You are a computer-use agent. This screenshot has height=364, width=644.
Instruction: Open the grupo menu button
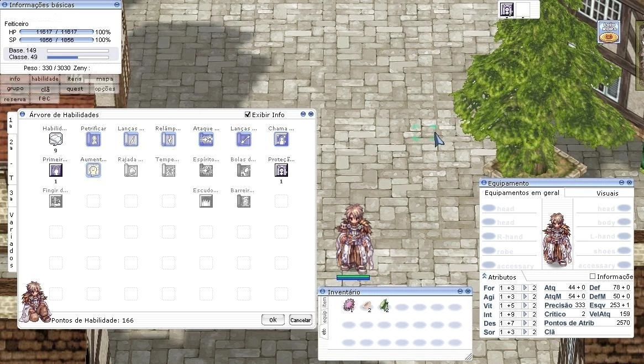[x=15, y=88]
